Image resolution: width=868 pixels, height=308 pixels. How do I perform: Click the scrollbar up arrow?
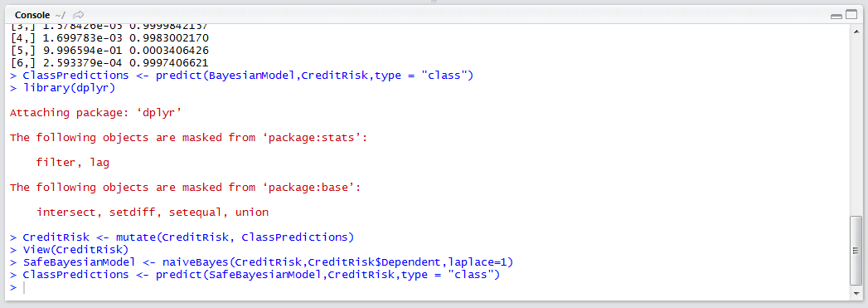coord(856,32)
